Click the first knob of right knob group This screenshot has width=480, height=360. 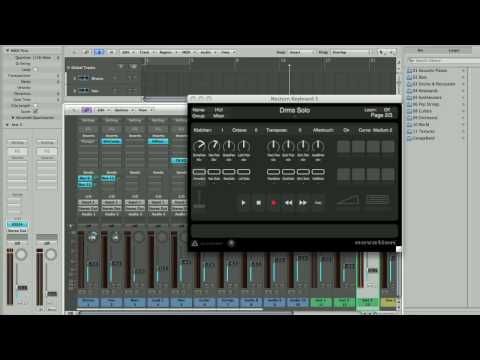pos(273,146)
